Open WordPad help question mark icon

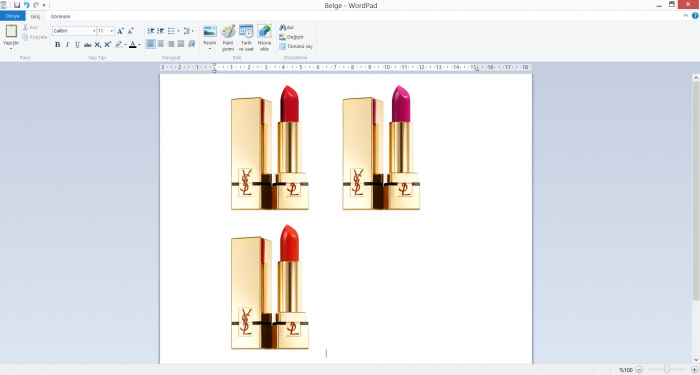click(695, 16)
